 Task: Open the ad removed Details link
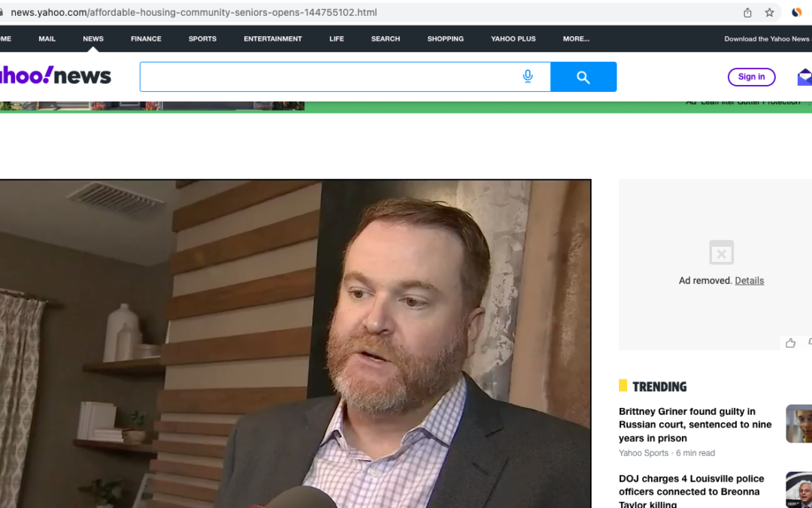coord(750,281)
